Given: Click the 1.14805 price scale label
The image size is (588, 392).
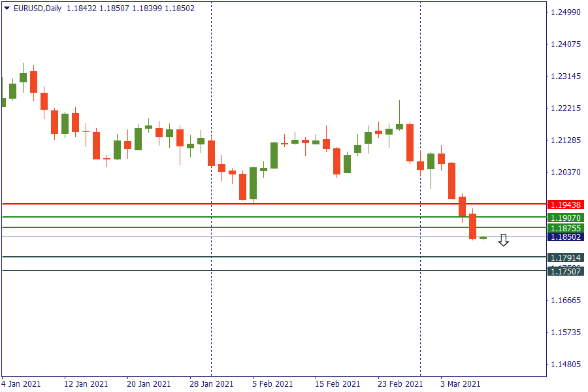Looking at the screenshot, I should 566,365.
